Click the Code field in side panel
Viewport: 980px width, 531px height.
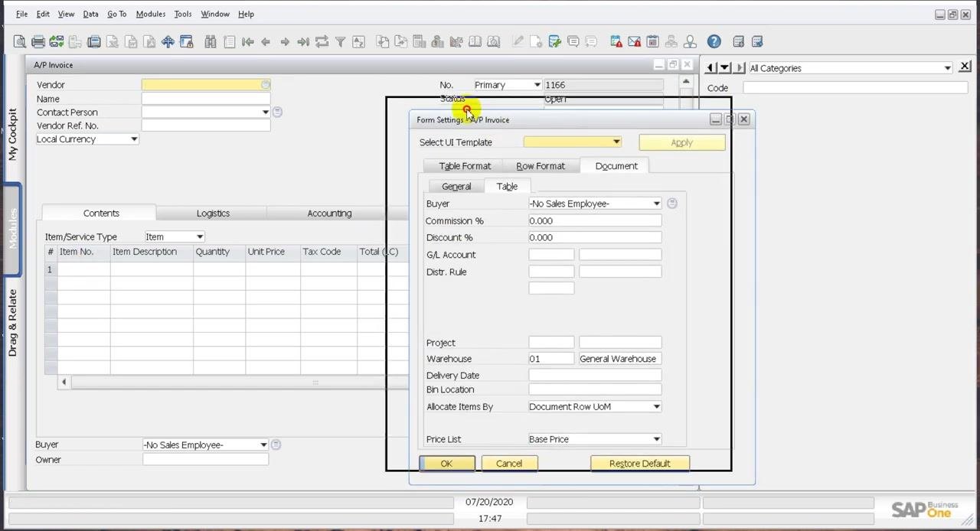855,88
